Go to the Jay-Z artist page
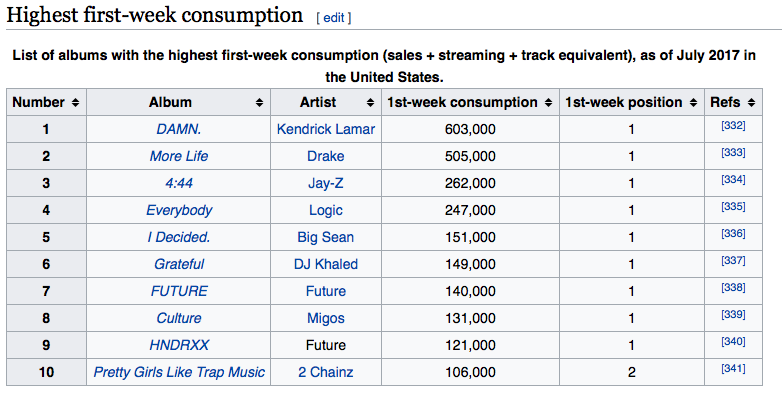The width and height of the screenshot is (782, 395). pos(326,183)
